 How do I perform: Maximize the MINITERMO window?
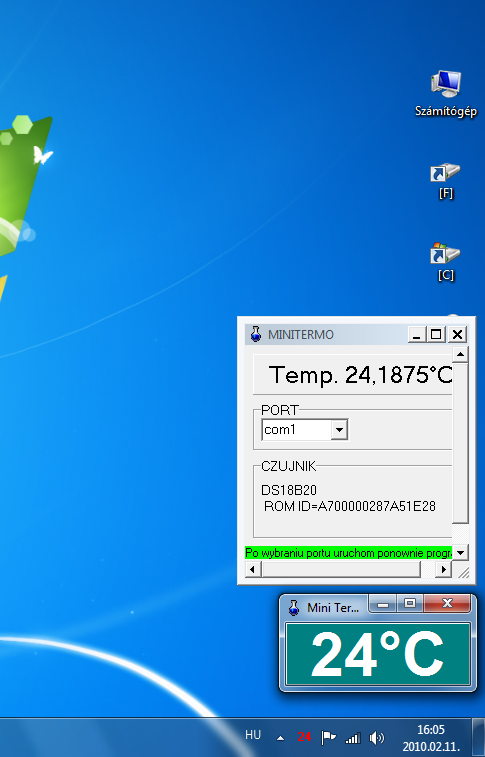[436, 334]
